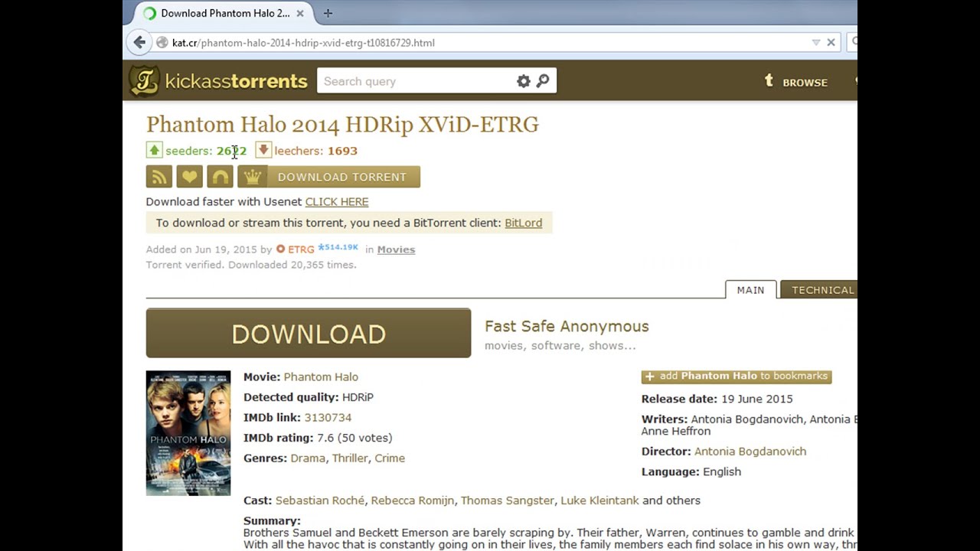Click the DOWNLOAD TORRENT button
Viewport: 980px width, 551px height.
(342, 177)
